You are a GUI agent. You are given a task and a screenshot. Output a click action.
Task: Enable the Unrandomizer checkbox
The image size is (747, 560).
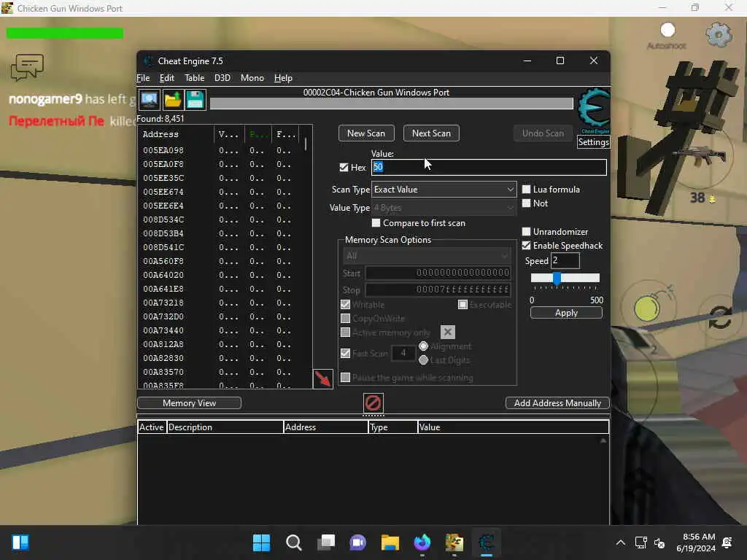[527, 231]
